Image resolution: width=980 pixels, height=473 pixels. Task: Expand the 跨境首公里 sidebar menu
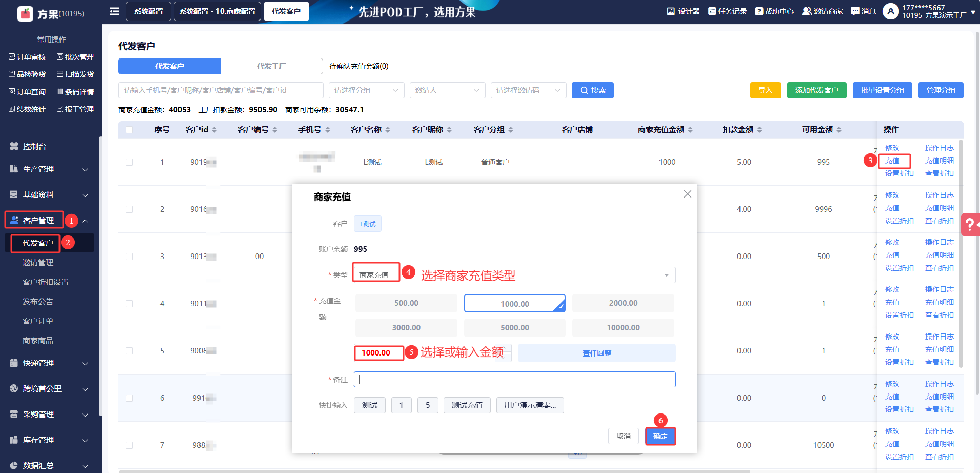[x=50, y=389]
